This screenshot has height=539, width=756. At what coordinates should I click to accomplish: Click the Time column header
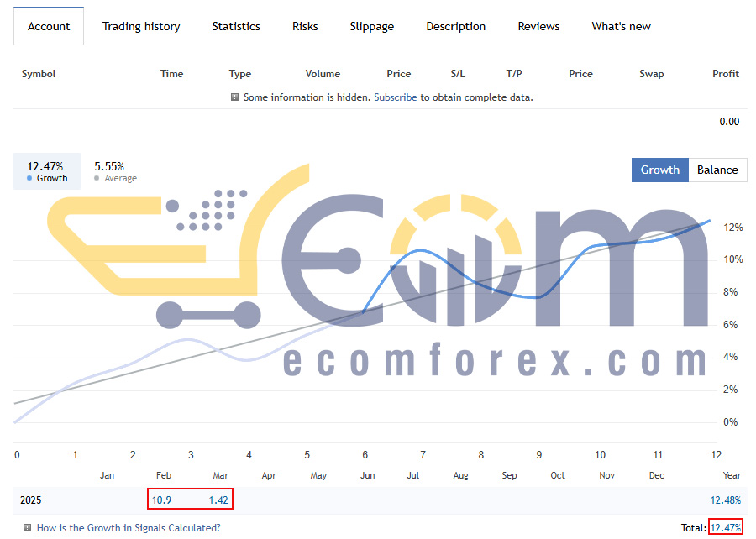pos(171,74)
